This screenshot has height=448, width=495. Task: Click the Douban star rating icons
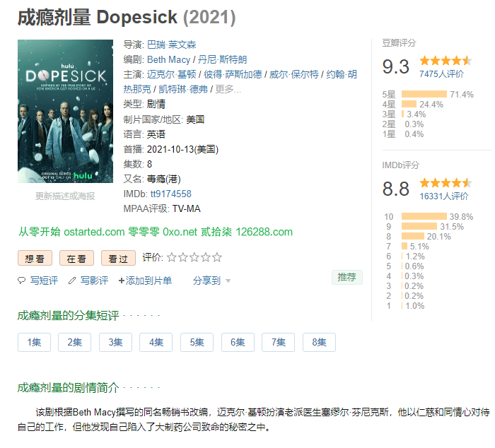(445, 60)
